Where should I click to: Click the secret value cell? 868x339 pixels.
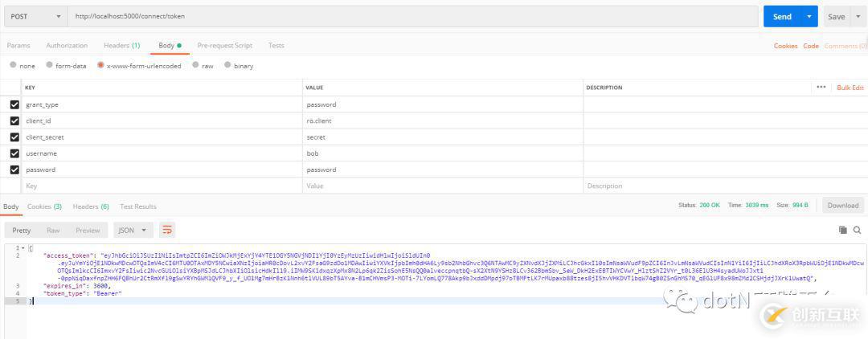[x=443, y=137]
